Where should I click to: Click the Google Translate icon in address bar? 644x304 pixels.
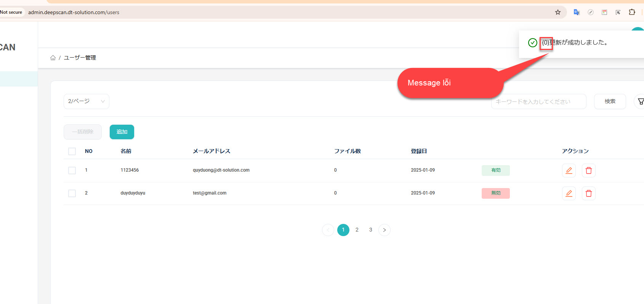click(577, 12)
